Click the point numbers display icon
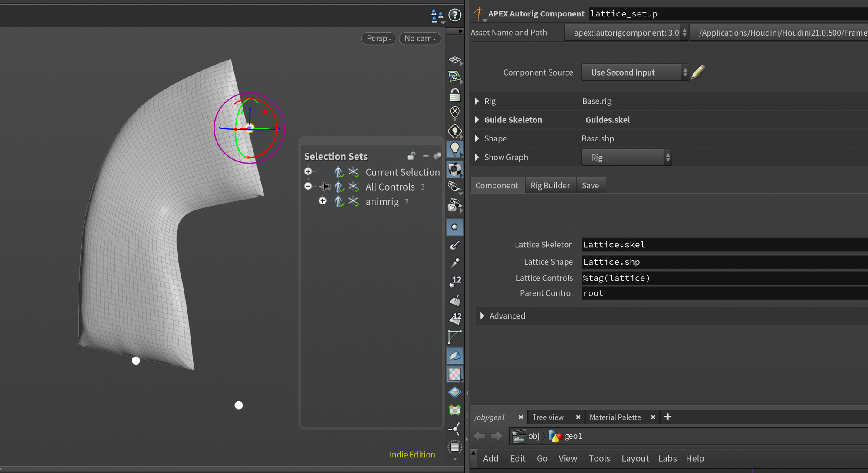The width and height of the screenshot is (868, 473). (x=454, y=281)
